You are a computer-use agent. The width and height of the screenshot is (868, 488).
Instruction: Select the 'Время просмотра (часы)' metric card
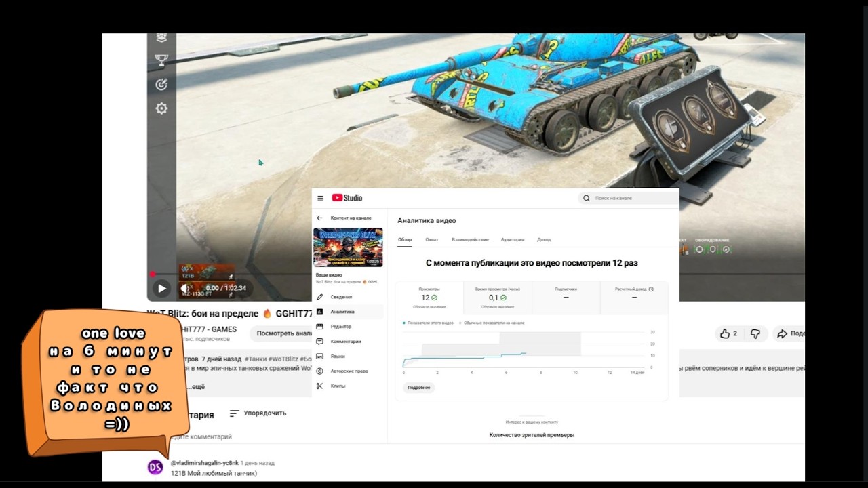click(x=498, y=298)
